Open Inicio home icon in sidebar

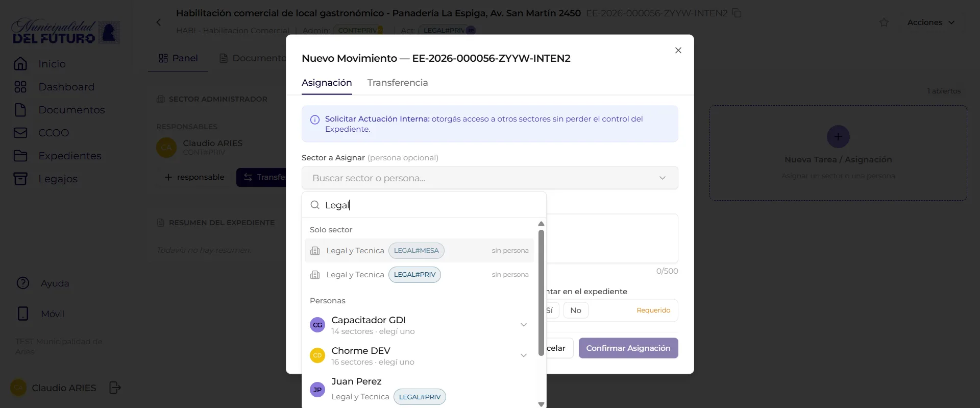point(20,64)
